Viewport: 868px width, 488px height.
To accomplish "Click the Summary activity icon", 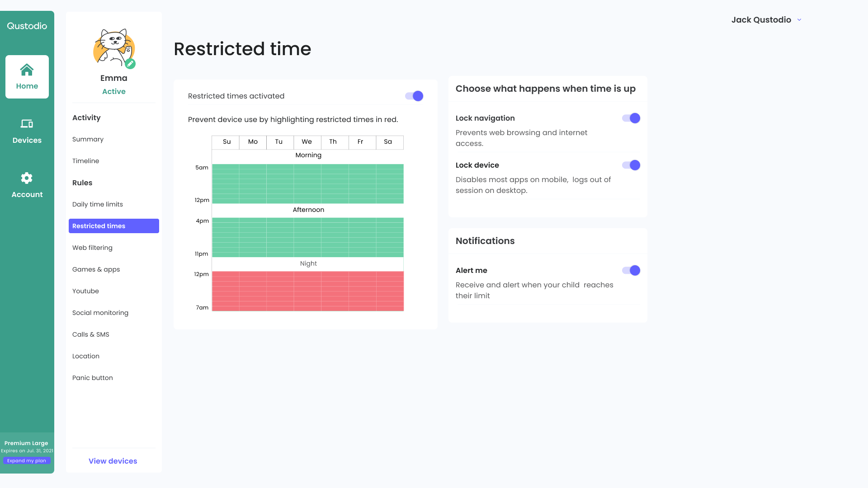I will click(88, 139).
